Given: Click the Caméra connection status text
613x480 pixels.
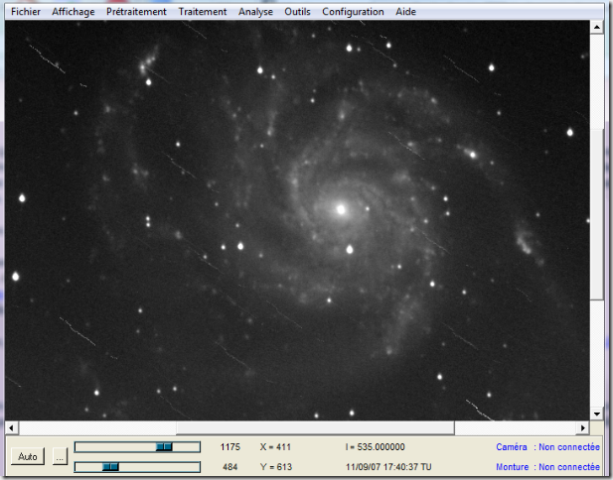Looking at the screenshot, I should point(547,447).
